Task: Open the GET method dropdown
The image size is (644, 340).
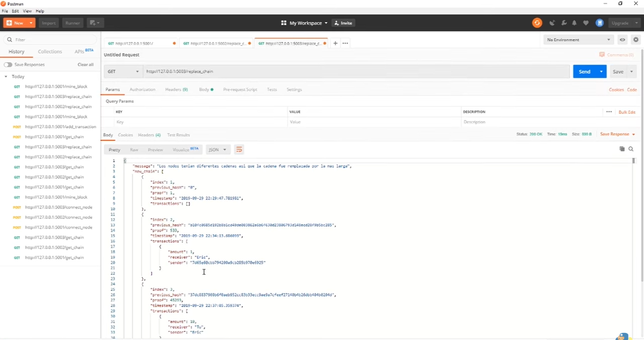Action: 123,72
